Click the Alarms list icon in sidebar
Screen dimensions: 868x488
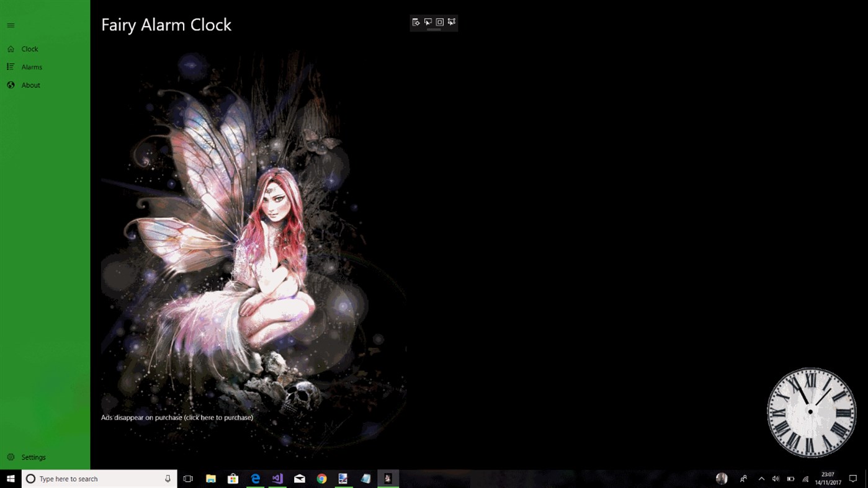coord(10,66)
